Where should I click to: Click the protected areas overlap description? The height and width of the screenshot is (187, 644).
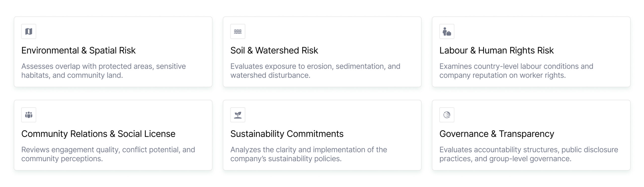tap(103, 71)
